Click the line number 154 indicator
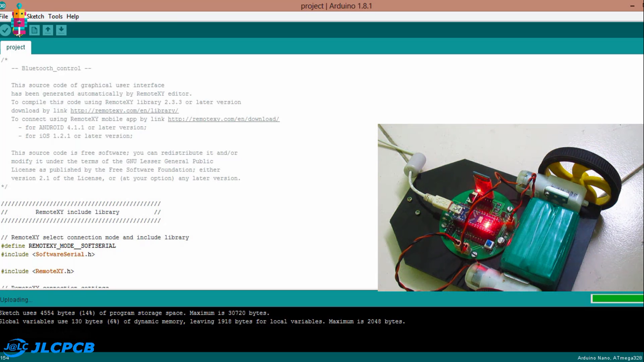 click(x=5, y=357)
